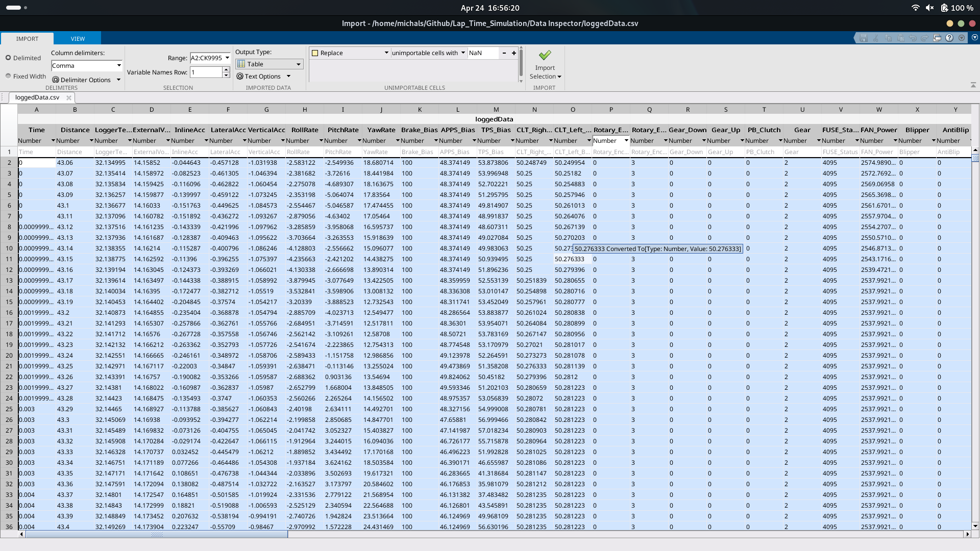The width and height of the screenshot is (980, 551).
Task: Open the Replace rule dropdown
Action: tap(386, 53)
